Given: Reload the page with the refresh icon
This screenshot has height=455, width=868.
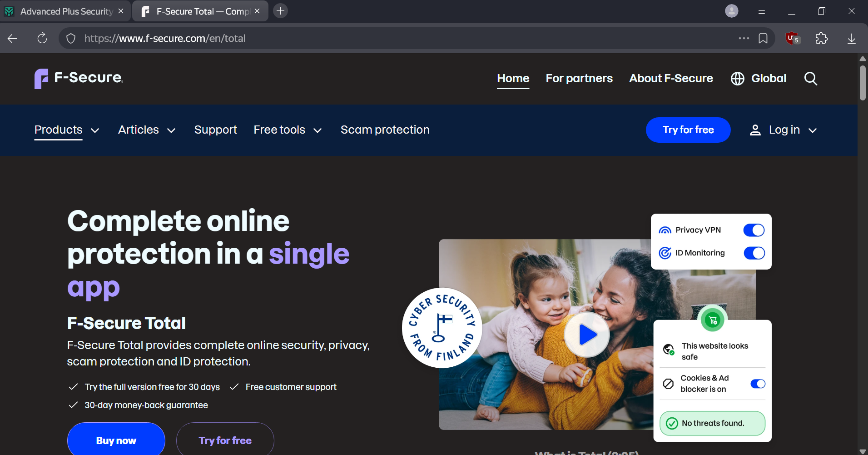Looking at the screenshot, I should [x=42, y=39].
